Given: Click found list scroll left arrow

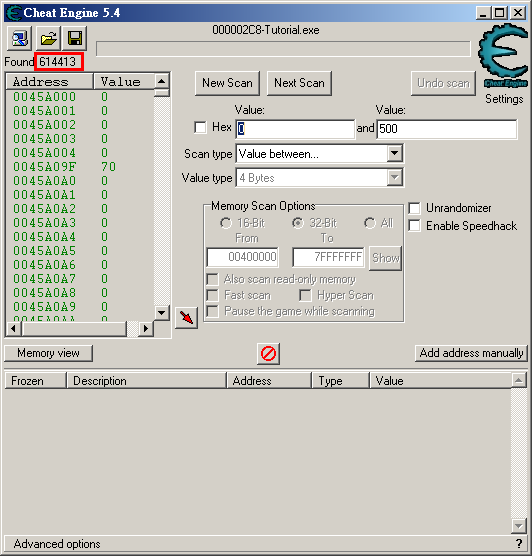Looking at the screenshot, I should 14,329.
